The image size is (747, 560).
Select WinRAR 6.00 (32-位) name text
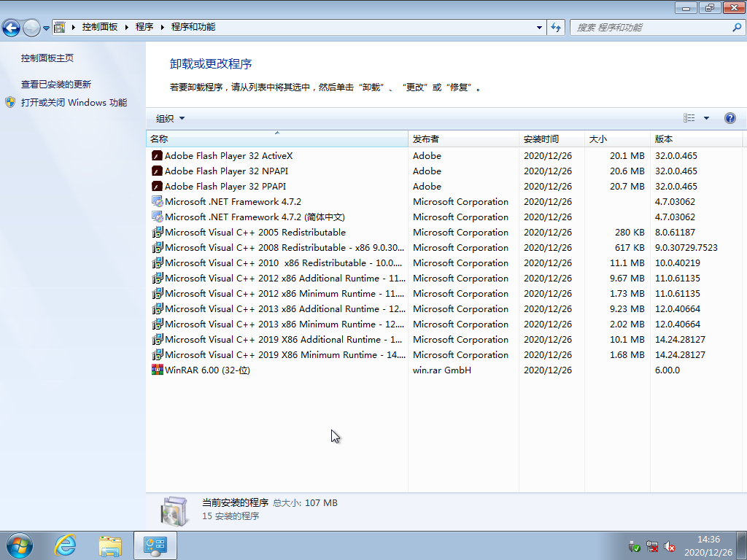(x=207, y=370)
